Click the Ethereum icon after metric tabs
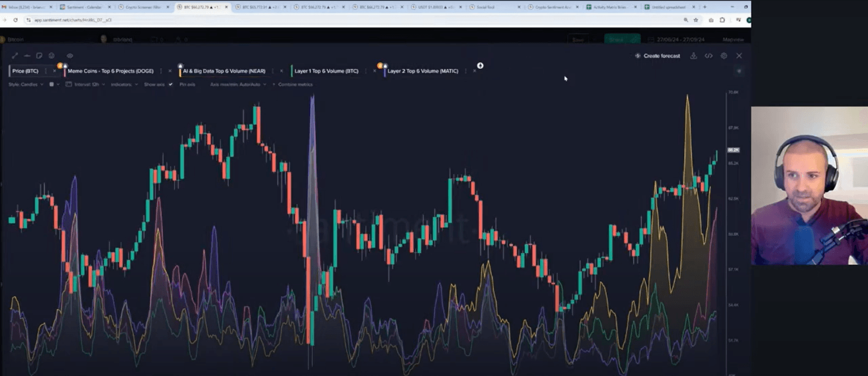This screenshot has width=868, height=376. pyautogui.click(x=480, y=66)
